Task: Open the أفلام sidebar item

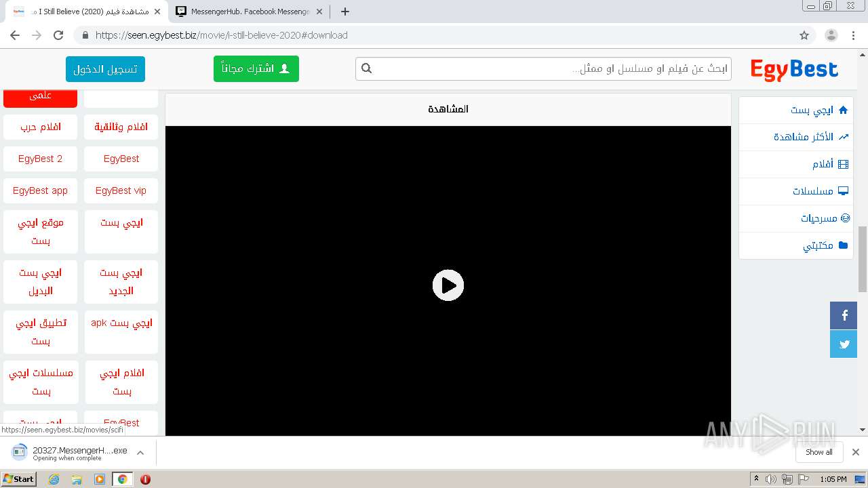Action: 796,164
